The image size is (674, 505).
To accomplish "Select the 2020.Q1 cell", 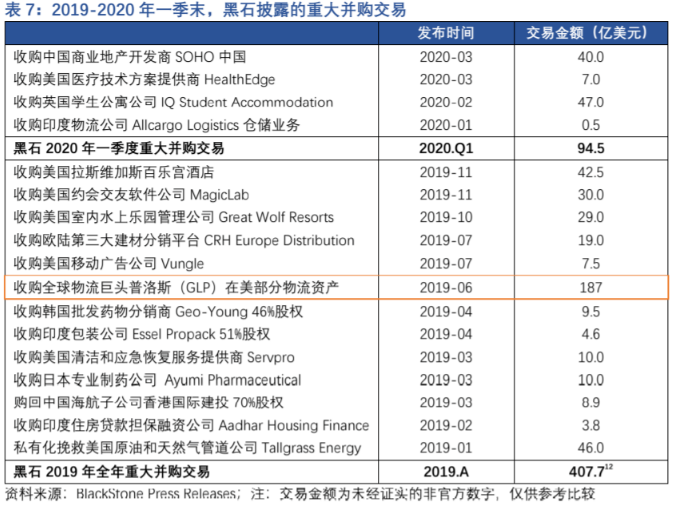I will coord(446,148).
